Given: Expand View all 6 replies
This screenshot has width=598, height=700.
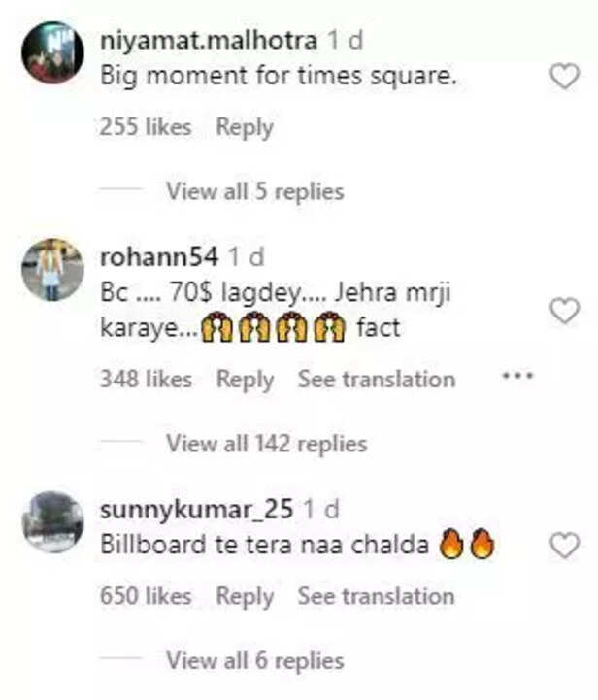Looking at the screenshot, I should pyautogui.click(x=254, y=661).
